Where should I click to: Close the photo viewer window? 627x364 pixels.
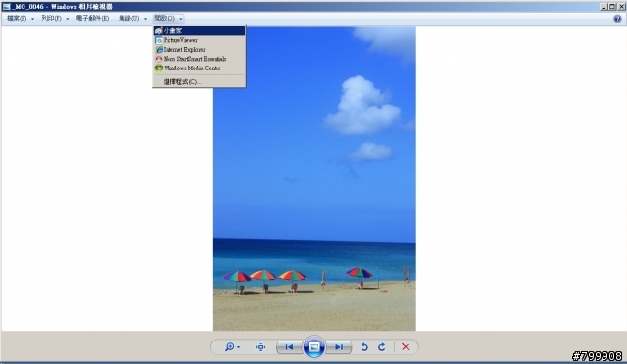(x=621, y=7)
